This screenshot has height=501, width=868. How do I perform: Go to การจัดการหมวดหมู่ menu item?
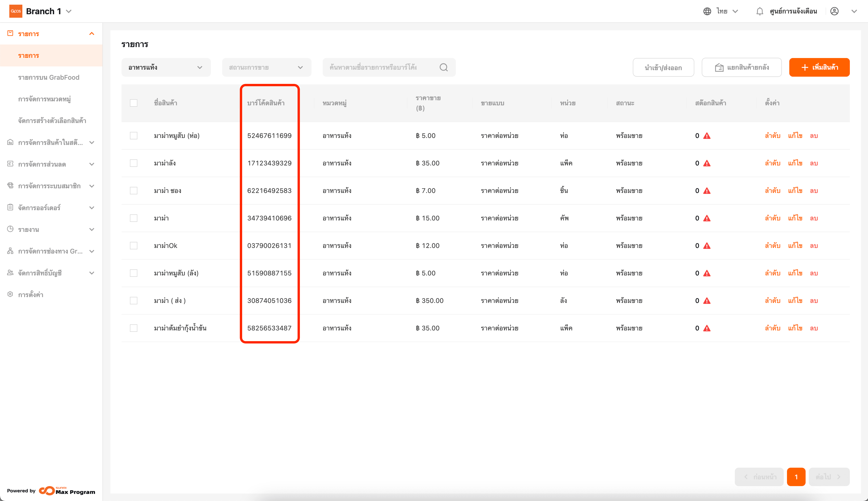[44, 99]
